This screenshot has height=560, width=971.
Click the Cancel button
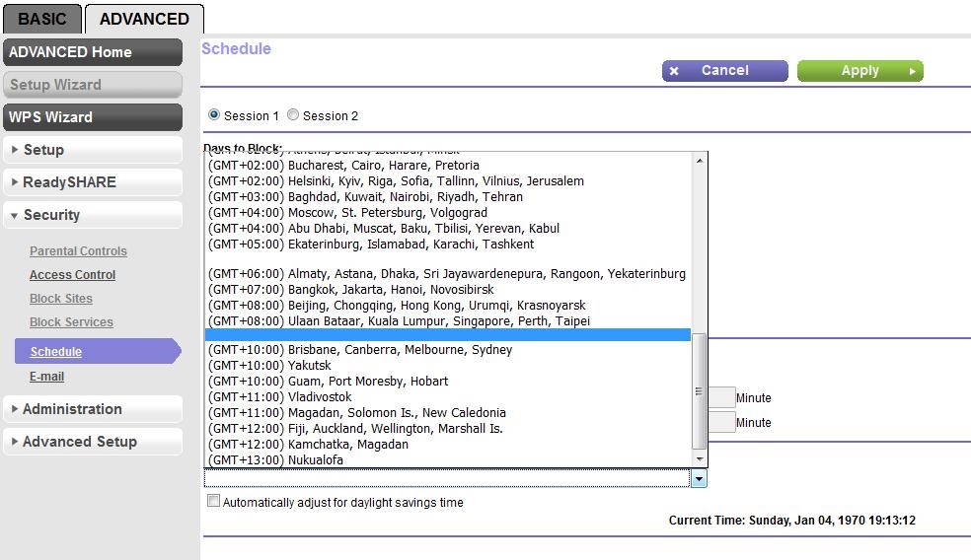tap(724, 71)
